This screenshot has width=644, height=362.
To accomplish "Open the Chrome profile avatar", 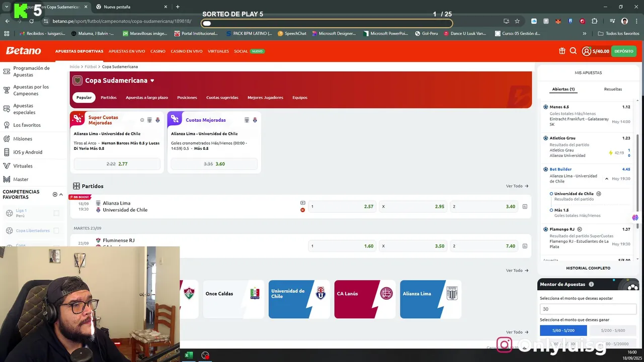I will pyautogui.click(x=624, y=21).
